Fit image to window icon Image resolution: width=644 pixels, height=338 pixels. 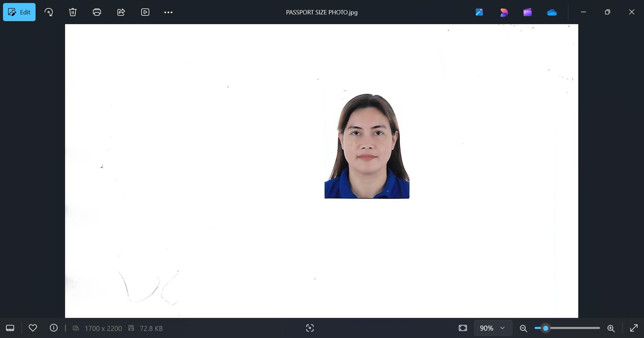(x=463, y=328)
